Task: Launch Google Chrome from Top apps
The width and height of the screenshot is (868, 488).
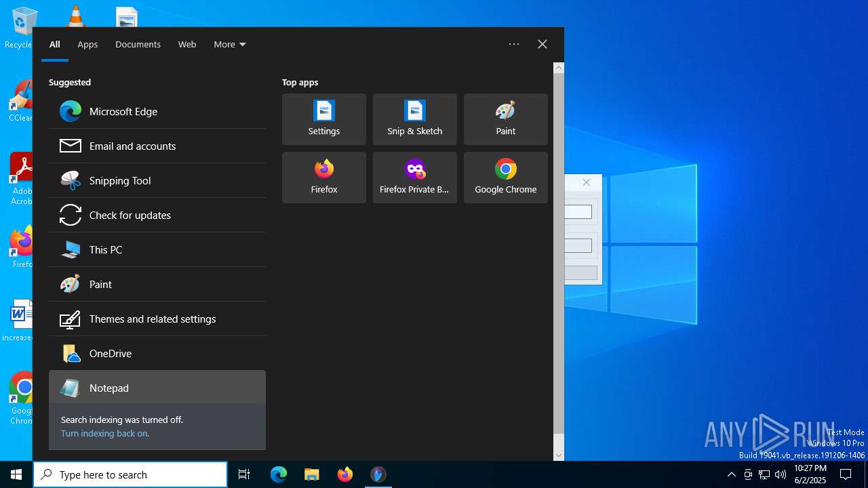Action: tap(506, 178)
